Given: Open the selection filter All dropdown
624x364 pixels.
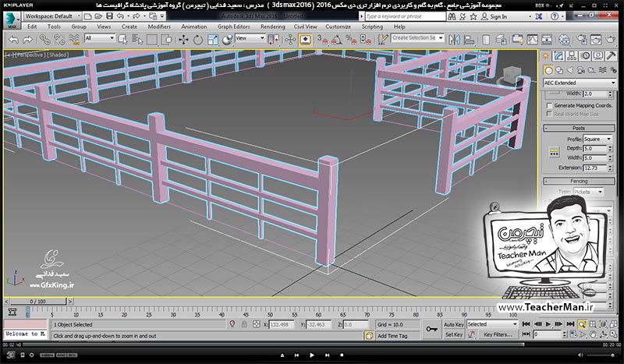Looking at the screenshot, I should [x=100, y=38].
